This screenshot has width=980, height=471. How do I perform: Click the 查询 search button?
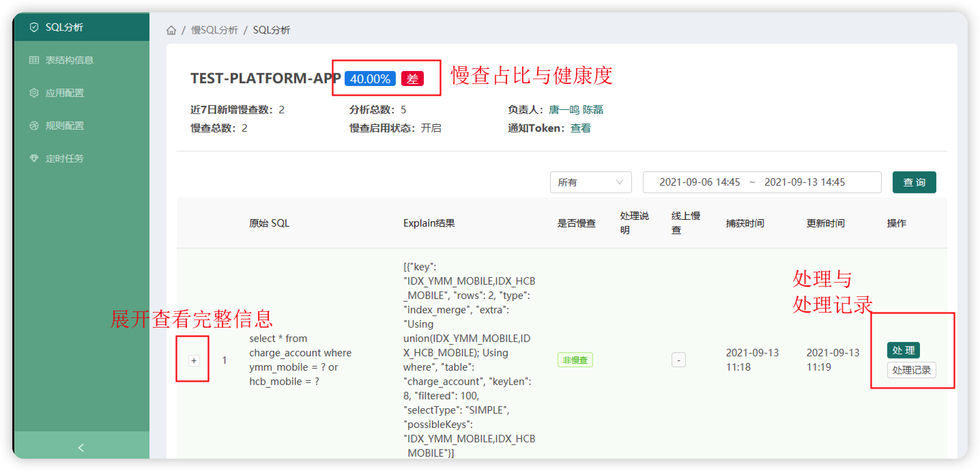(x=914, y=182)
